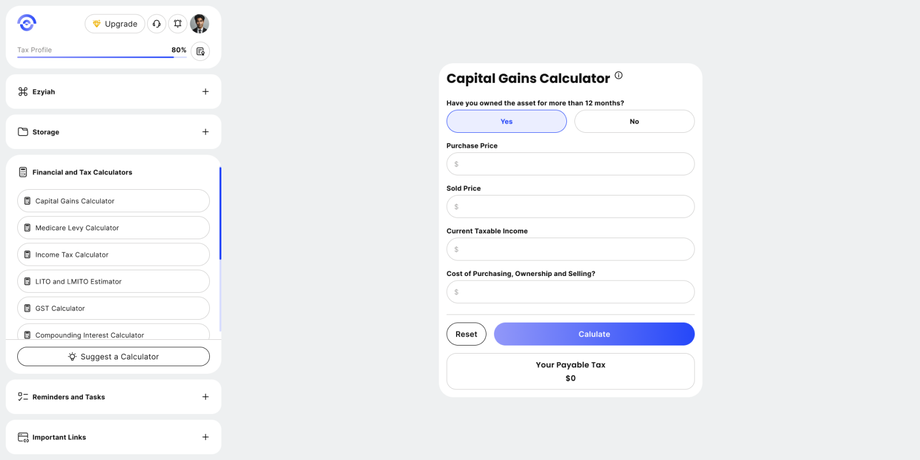Viewport: 920px width, 460px height.
Task: Click the Storage folder icon
Action: tap(23, 132)
